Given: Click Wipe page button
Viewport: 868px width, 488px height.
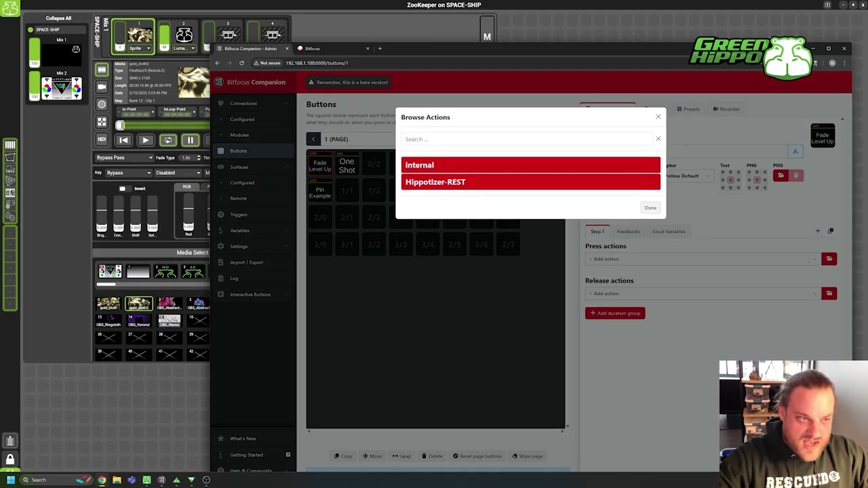Looking at the screenshot, I should click(x=528, y=456).
